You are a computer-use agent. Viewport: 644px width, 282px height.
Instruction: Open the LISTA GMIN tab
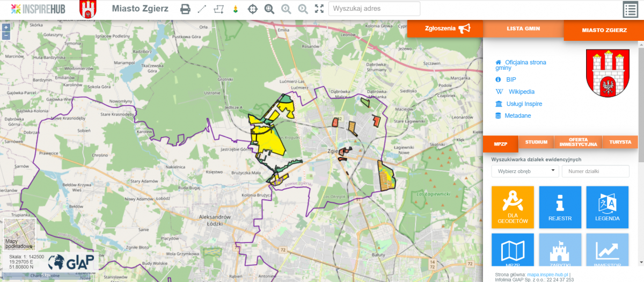click(523, 28)
